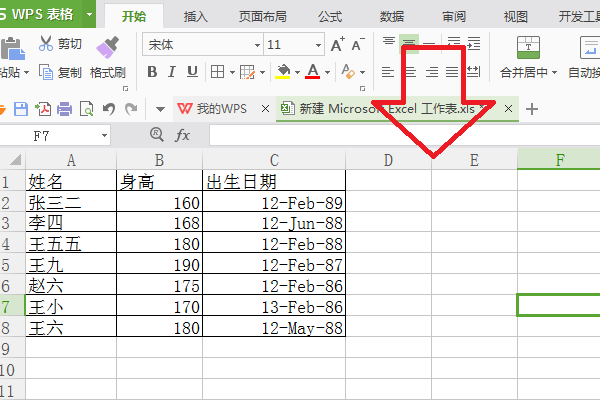Align text to top icon

(x=389, y=41)
